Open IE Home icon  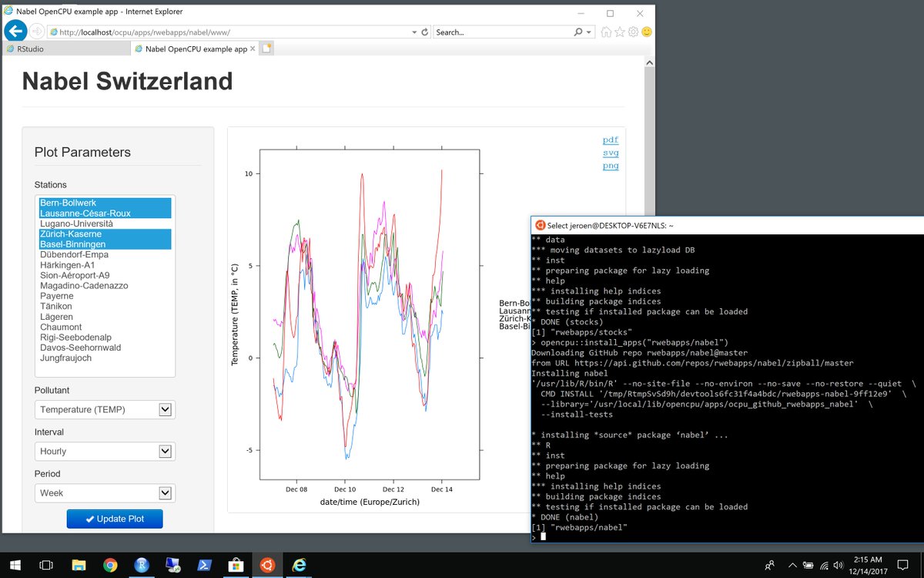pyautogui.click(x=607, y=32)
